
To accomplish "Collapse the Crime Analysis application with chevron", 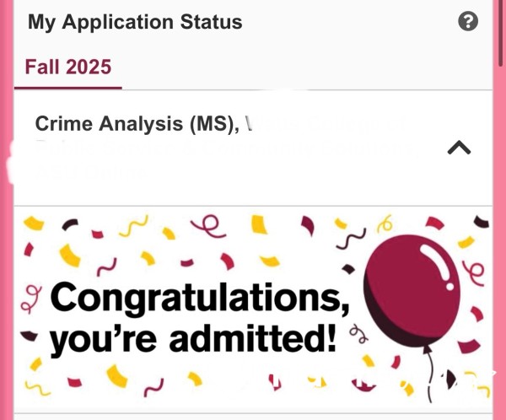I will pos(459,148).
